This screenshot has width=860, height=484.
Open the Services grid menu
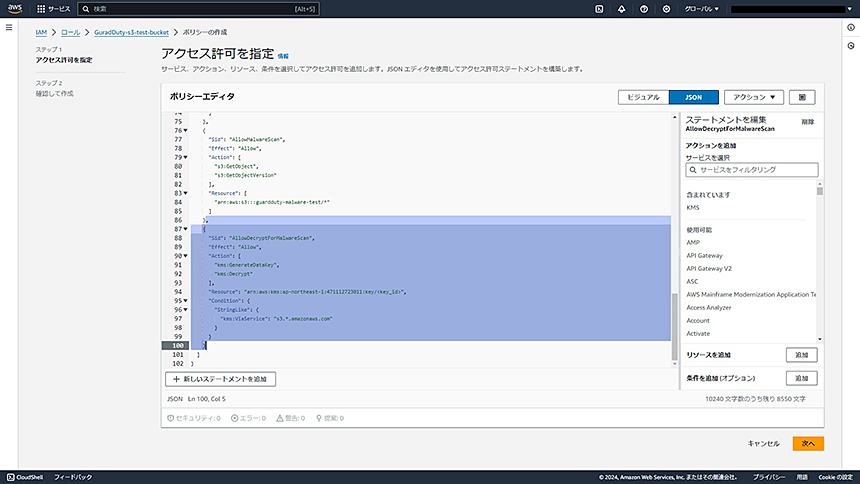(53, 9)
